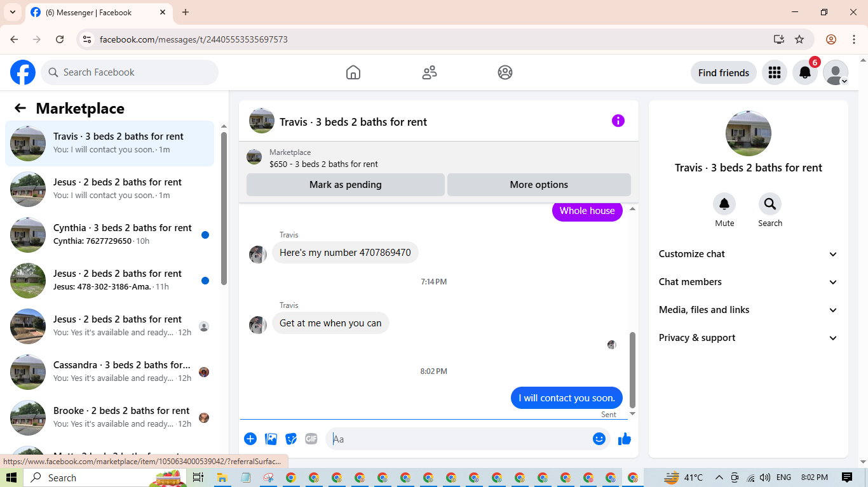Viewport: 868px width, 487px height.
Task: Reload the page in Chrome
Action: [x=60, y=39]
